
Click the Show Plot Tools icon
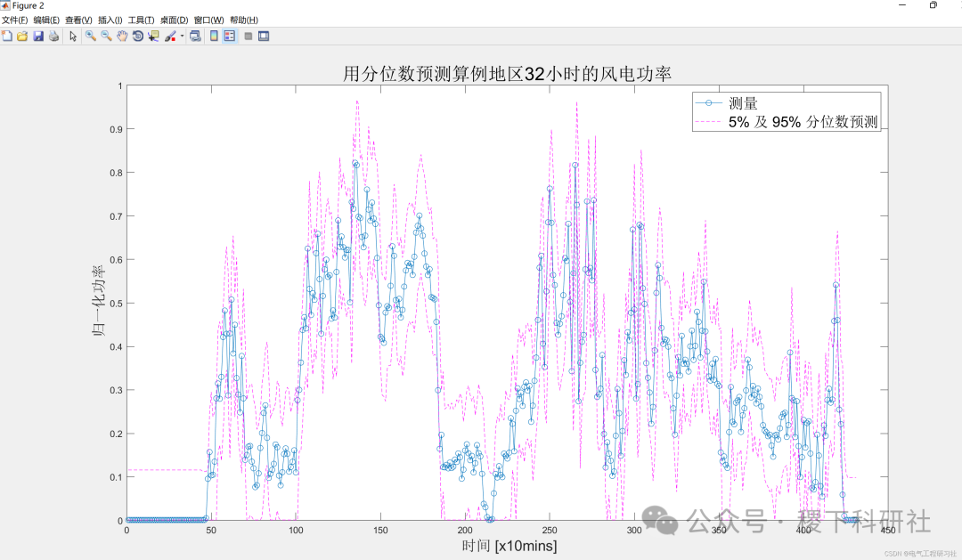click(264, 37)
